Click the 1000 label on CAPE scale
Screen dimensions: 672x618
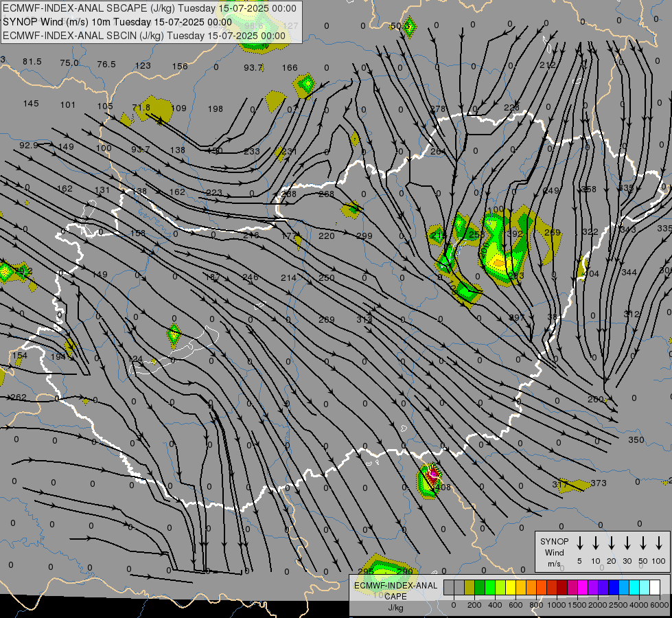557,605
